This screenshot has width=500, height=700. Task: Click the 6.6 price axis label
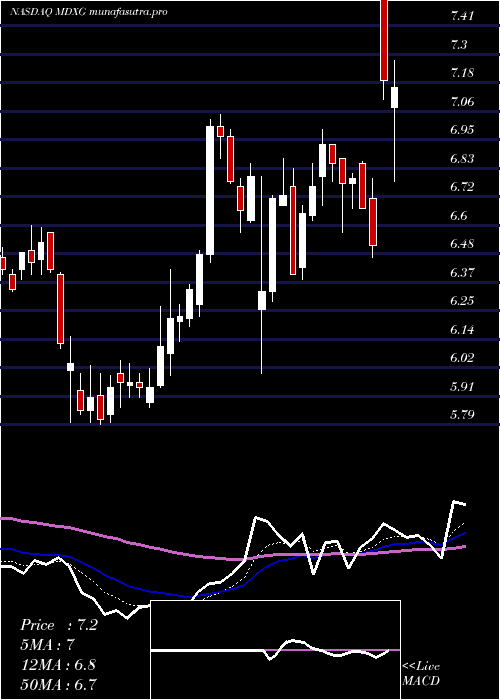coord(458,216)
